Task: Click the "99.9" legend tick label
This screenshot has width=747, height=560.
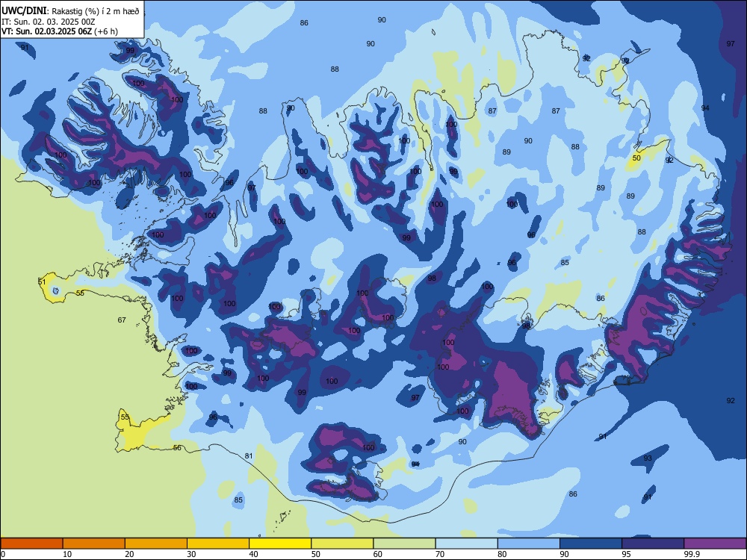Action: tap(691, 554)
